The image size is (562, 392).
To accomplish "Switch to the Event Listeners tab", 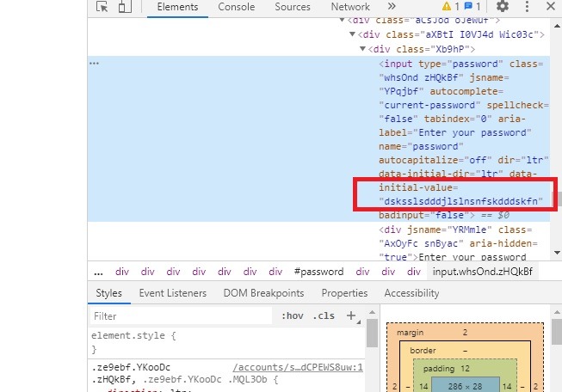I will (x=172, y=293).
